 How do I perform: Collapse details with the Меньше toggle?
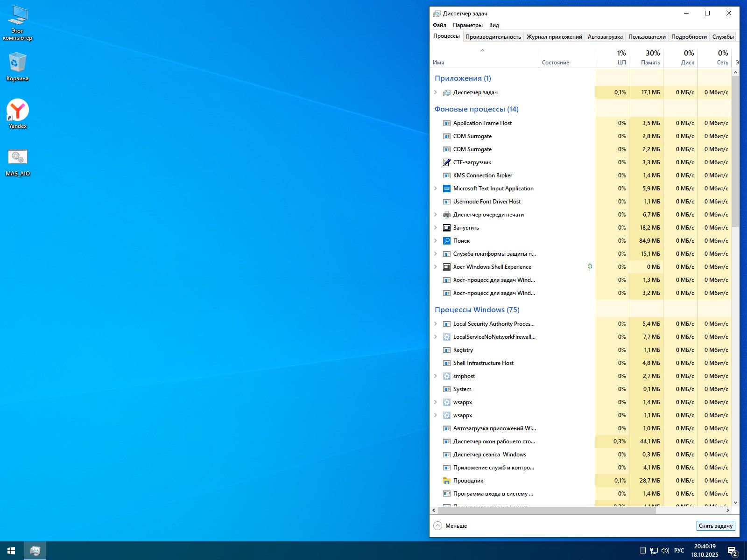[451, 526]
